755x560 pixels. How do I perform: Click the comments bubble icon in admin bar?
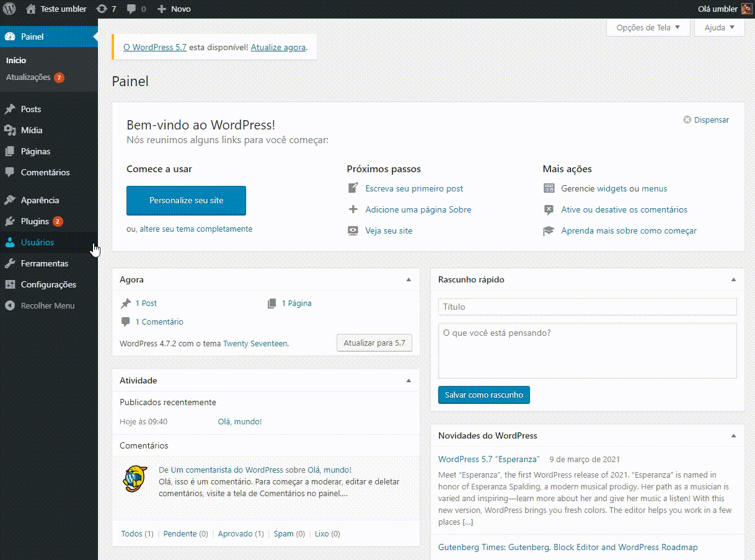[131, 9]
